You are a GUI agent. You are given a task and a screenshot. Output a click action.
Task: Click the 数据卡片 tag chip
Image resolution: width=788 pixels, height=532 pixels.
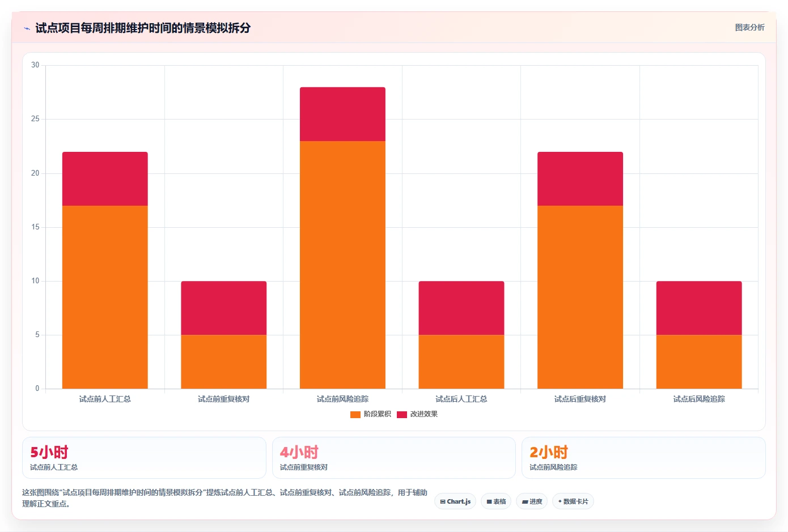coord(573,501)
